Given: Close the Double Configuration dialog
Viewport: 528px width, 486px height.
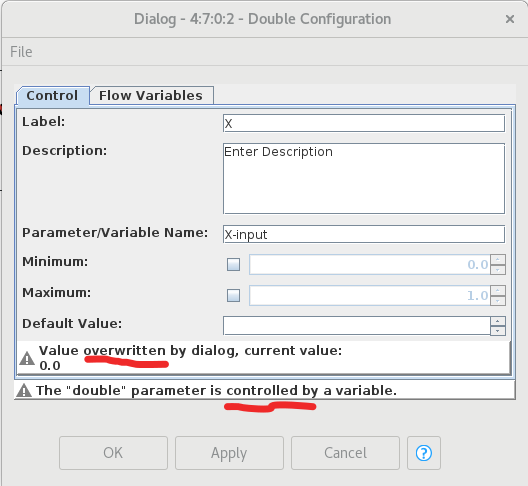Looking at the screenshot, I should 510,19.
